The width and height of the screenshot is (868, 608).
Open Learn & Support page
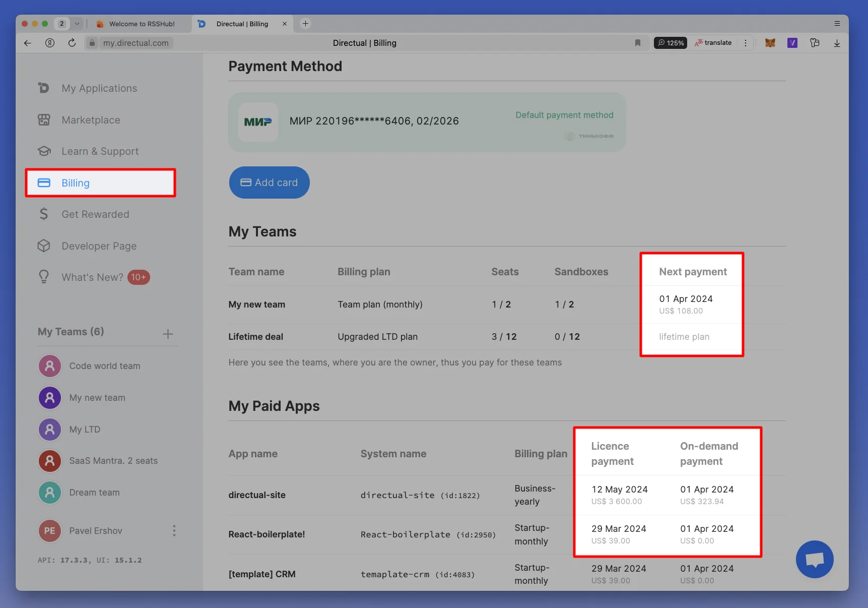pos(100,151)
